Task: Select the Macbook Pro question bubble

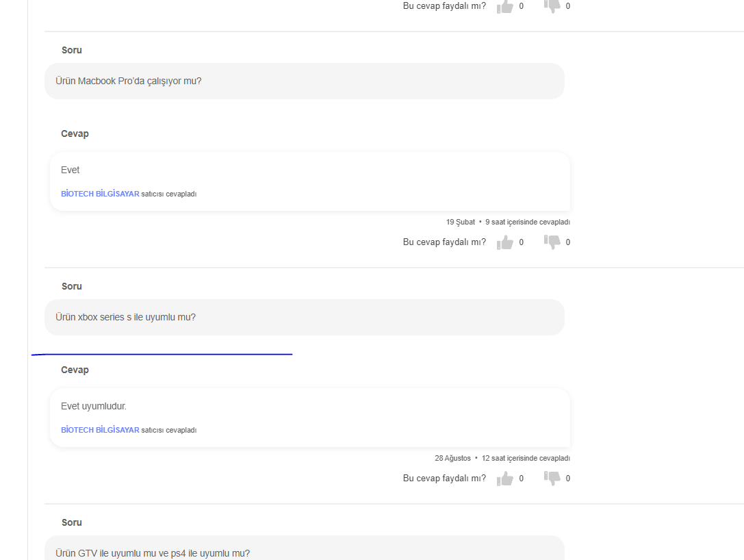Action: 305,81
